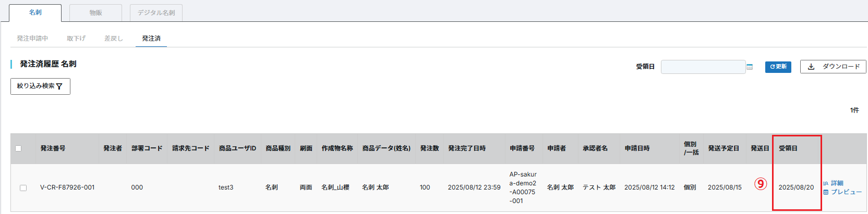The width and height of the screenshot is (868, 214).
Task: Click order number V-CR-F87926-001 in the row
Action: pos(67,187)
